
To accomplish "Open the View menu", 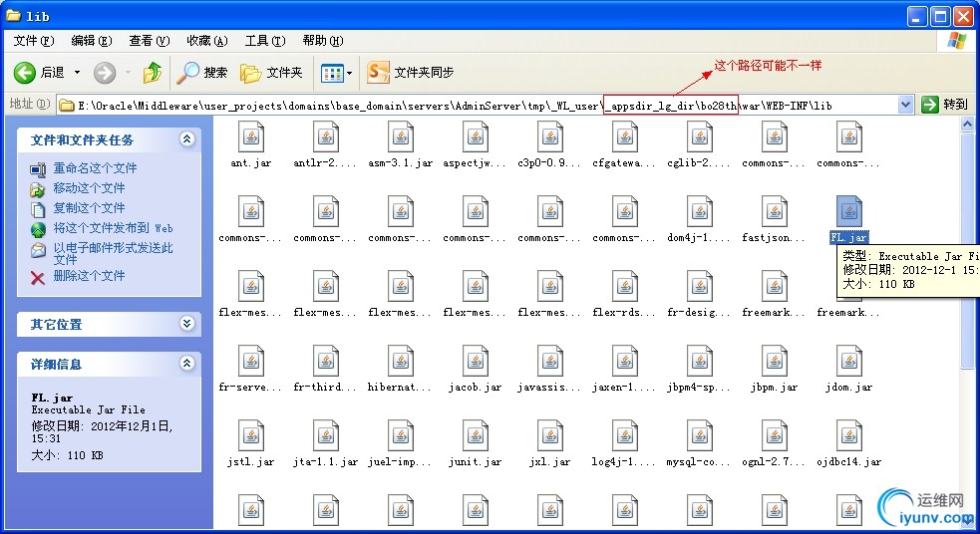I will tap(150, 41).
